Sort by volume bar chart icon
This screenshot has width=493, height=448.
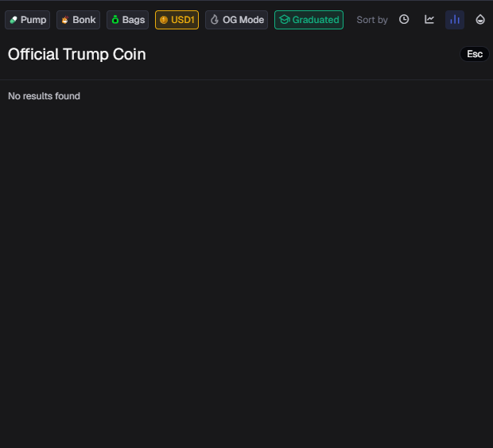coord(455,20)
